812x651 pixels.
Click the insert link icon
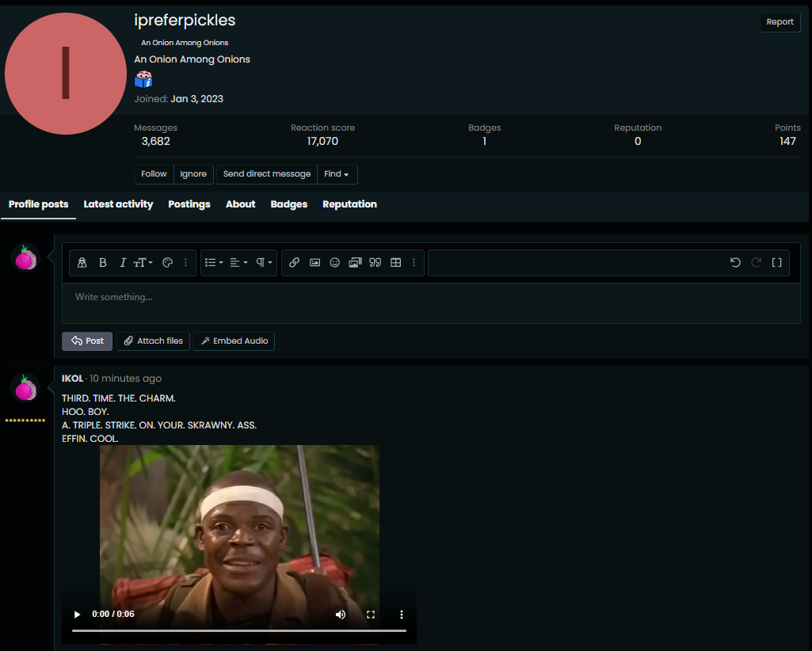(x=294, y=263)
